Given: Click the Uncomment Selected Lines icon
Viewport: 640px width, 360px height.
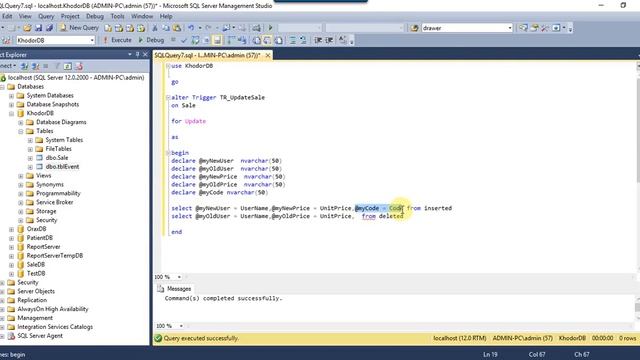Looking at the screenshot, I should pos(303,40).
